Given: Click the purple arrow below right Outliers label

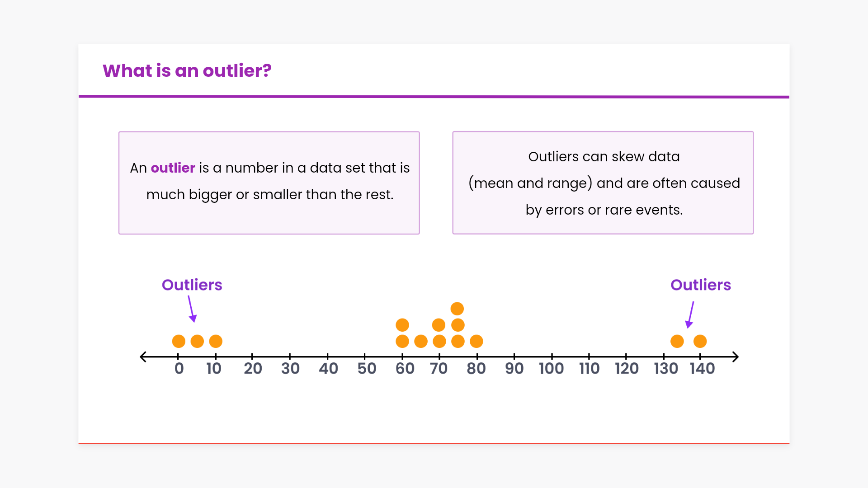Looking at the screenshot, I should pos(690,314).
